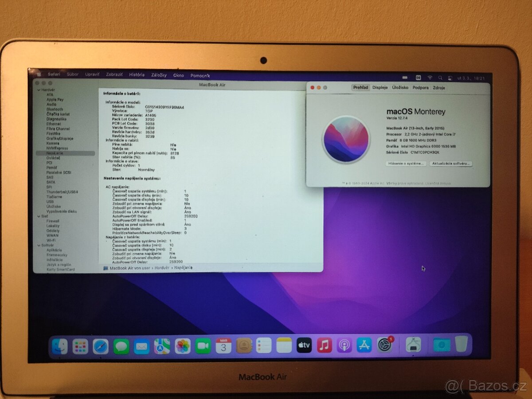
Task: Open Safari from the Dock
Action: [100, 346]
